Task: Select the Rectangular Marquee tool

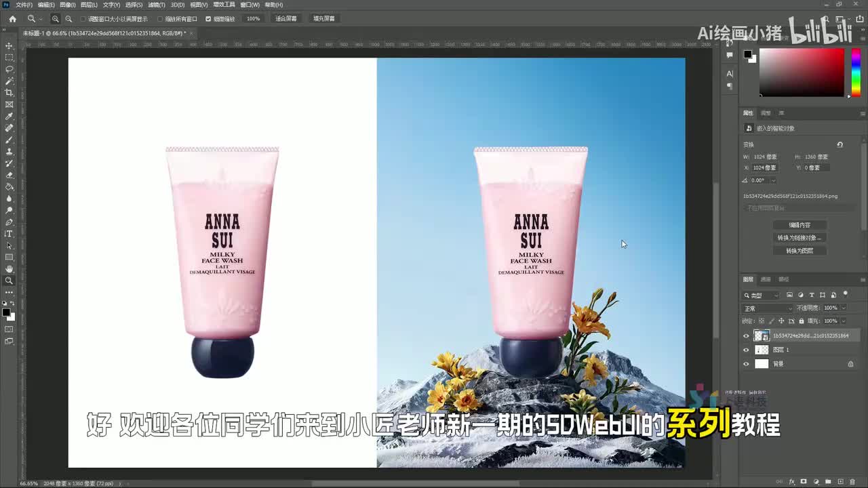Action: [x=9, y=58]
